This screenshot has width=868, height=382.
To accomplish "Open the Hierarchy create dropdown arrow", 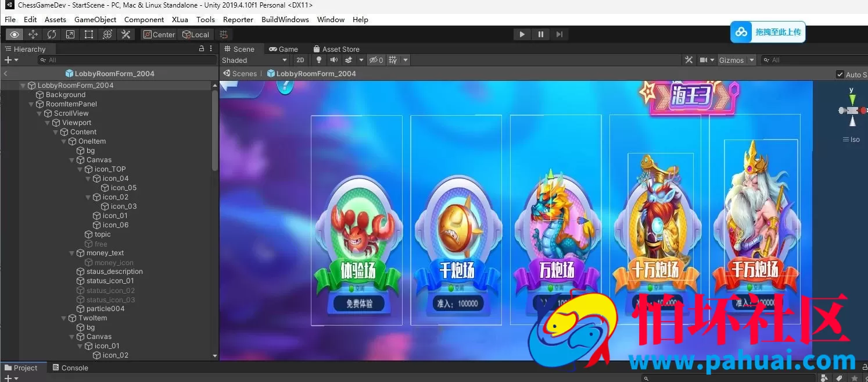I will click(x=16, y=60).
